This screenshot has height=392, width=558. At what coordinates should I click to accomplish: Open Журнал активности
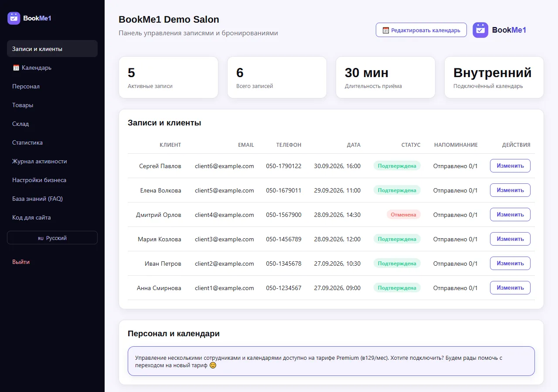[52, 161]
